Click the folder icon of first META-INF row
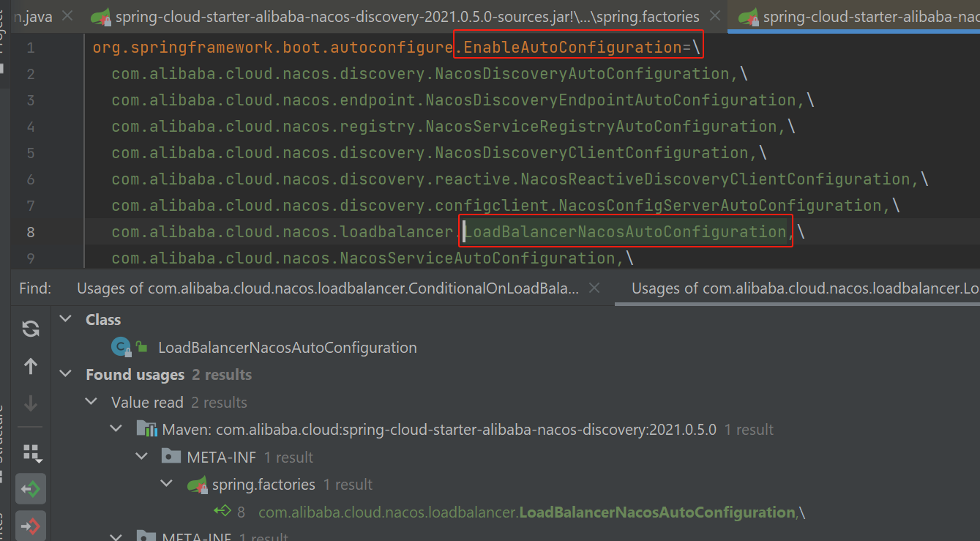The height and width of the screenshot is (541, 980). [x=171, y=457]
